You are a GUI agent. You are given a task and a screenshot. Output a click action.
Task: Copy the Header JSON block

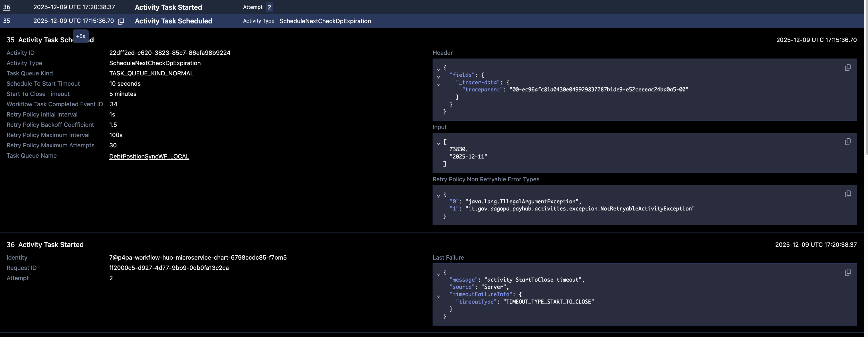[847, 67]
